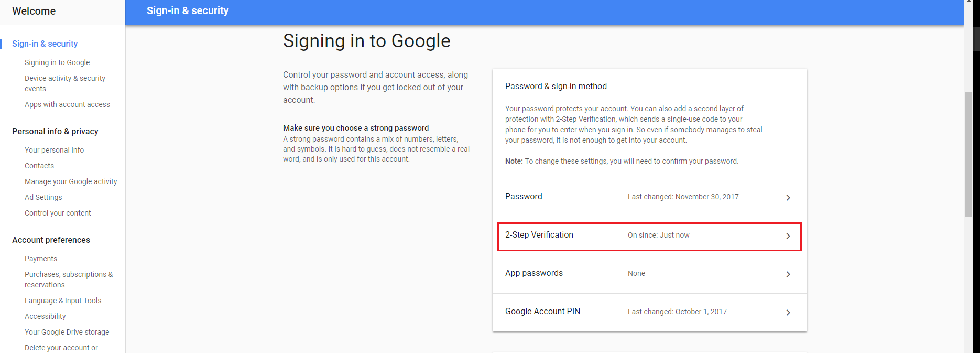Select Sign-in & security in sidebar
980x353 pixels.
[x=45, y=44]
